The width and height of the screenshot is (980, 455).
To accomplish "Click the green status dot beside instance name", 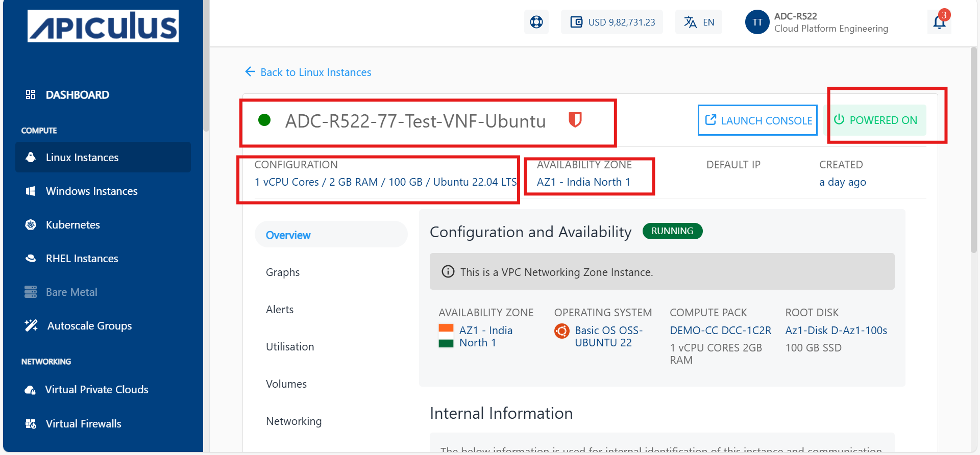I will (264, 120).
